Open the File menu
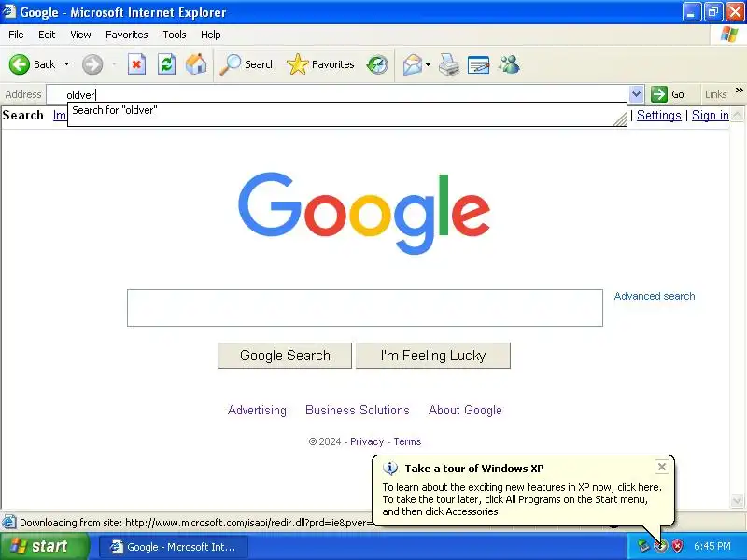 (16, 35)
